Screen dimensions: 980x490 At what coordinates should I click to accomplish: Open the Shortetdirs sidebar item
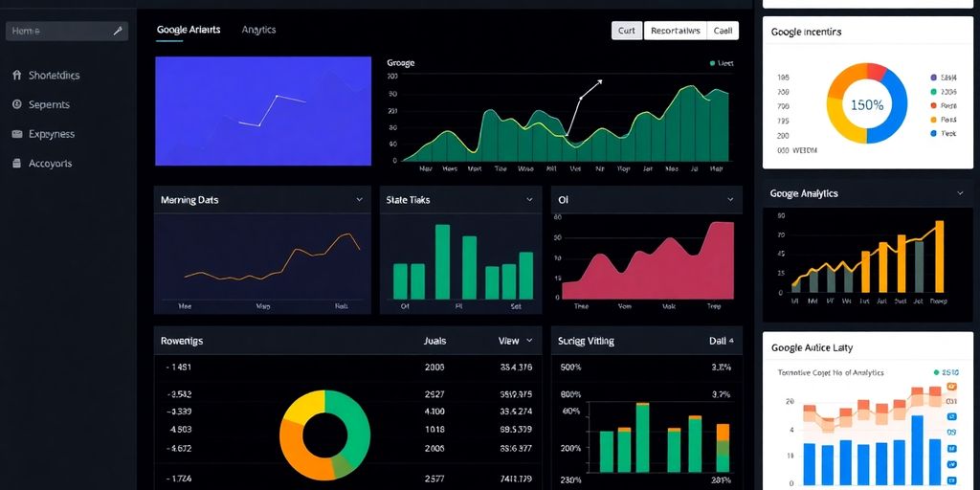coord(55,75)
